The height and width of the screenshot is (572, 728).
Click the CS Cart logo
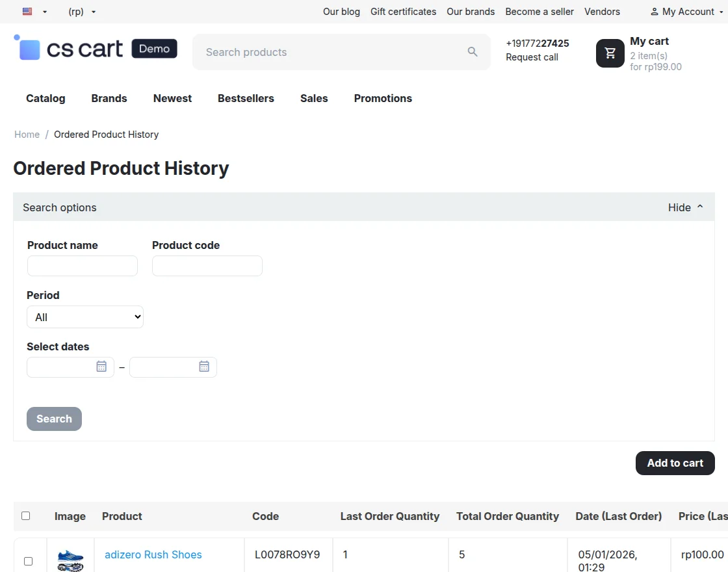[68, 48]
